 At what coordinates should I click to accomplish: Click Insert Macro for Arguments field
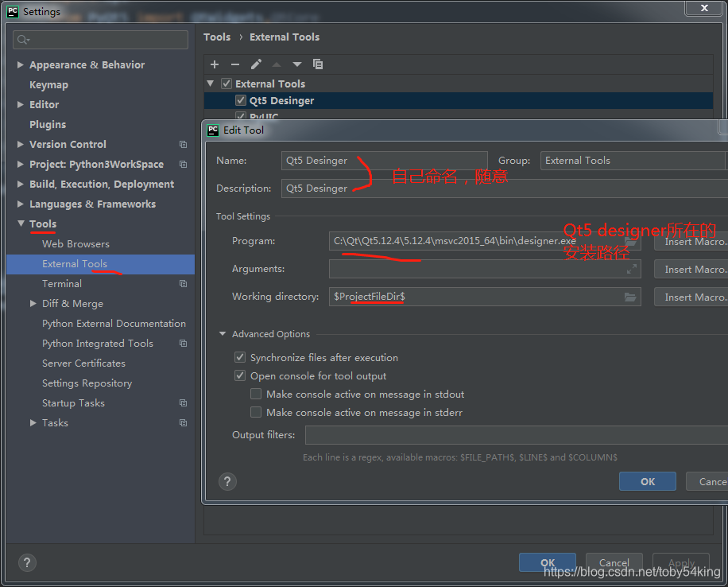pyautogui.click(x=691, y=269)
